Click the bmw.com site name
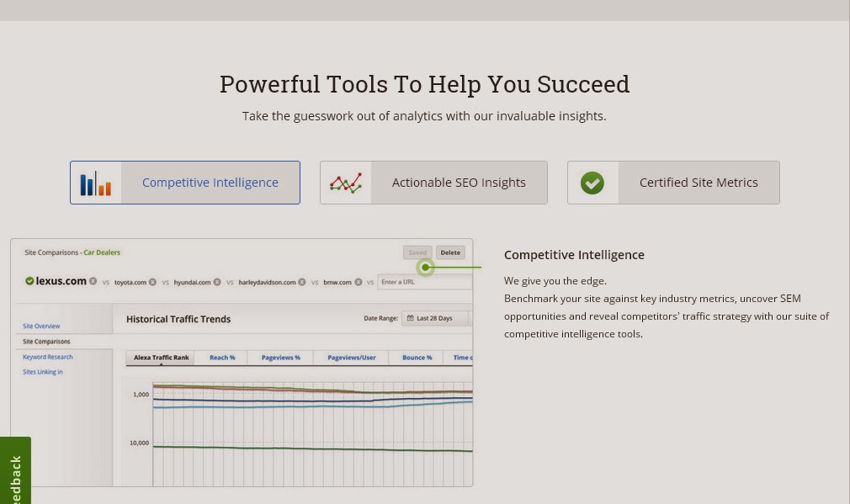This screenshot has width=850, height=504. [x=337, y=283]
